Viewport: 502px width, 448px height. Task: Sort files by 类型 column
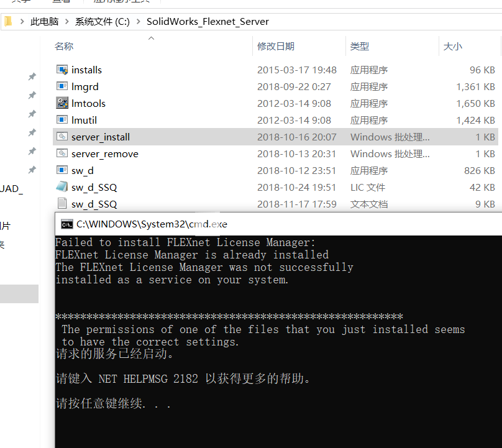(x=360, y=46)
